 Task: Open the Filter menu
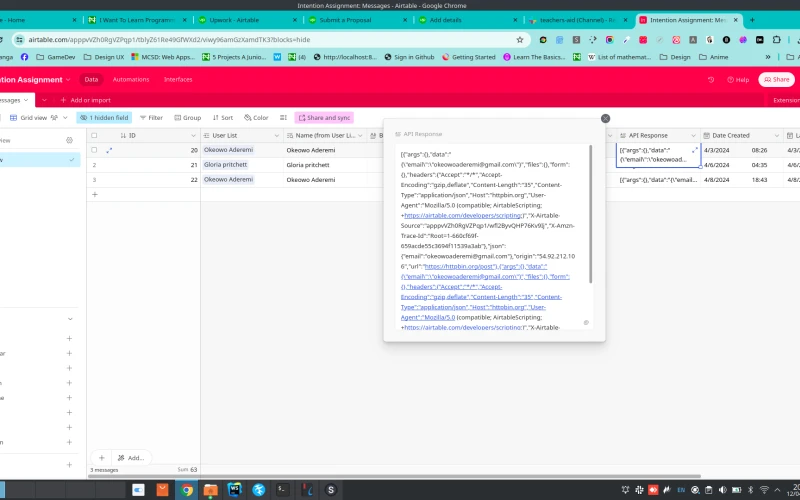point(151,118)
